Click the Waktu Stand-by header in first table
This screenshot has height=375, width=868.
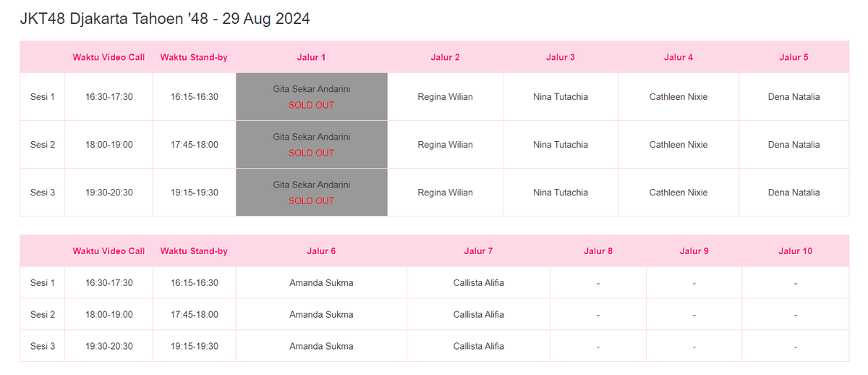tap(194, 57)
